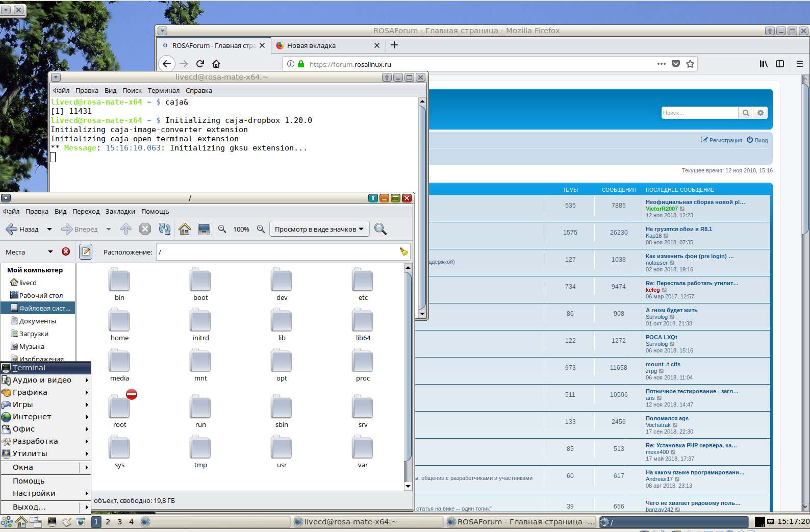Viewport: 810px width, 532px height.
Task: Clear the location bar with broom icon
Action: click(403, 251)
